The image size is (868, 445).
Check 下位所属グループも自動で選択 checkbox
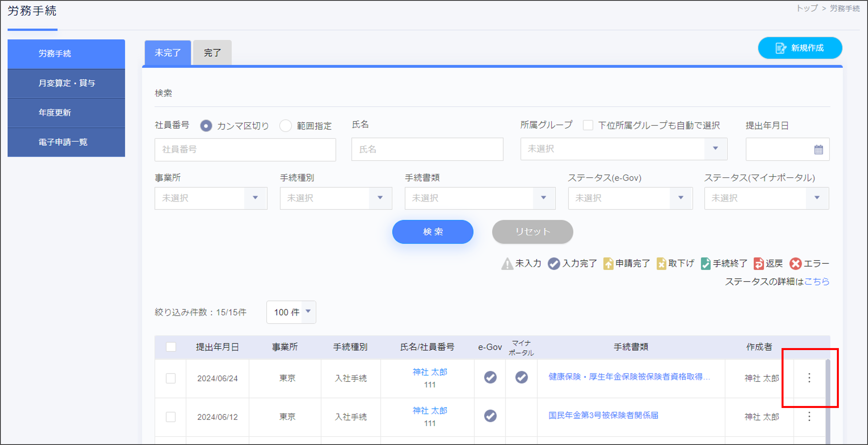pyautogui.click(x=588, y=125)
